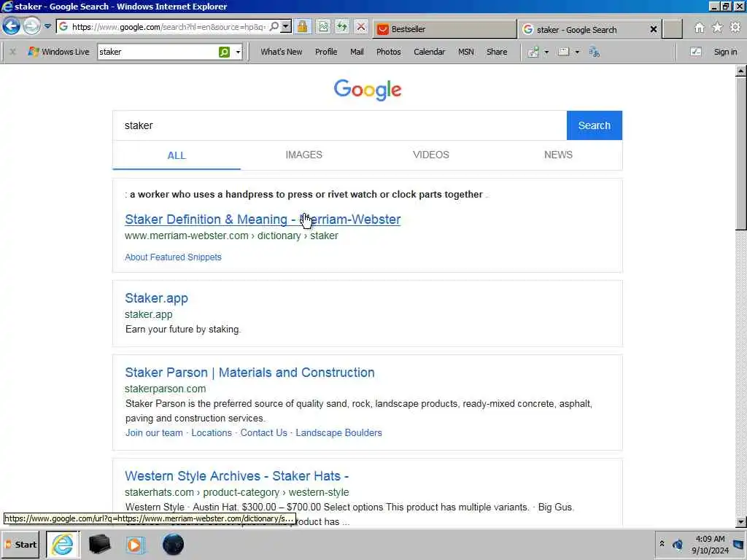
Task: Click the Windows Live logo button
Action: click(58, 52)
